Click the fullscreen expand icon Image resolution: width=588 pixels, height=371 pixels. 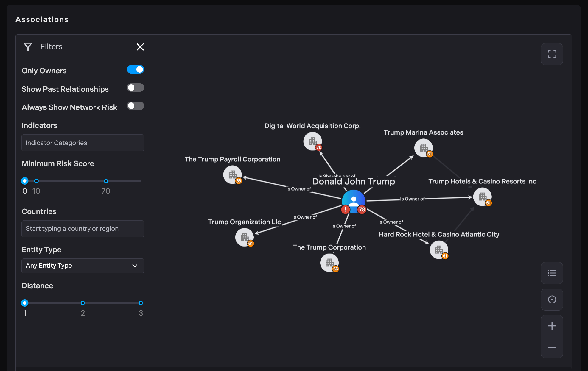pos(552,54)
